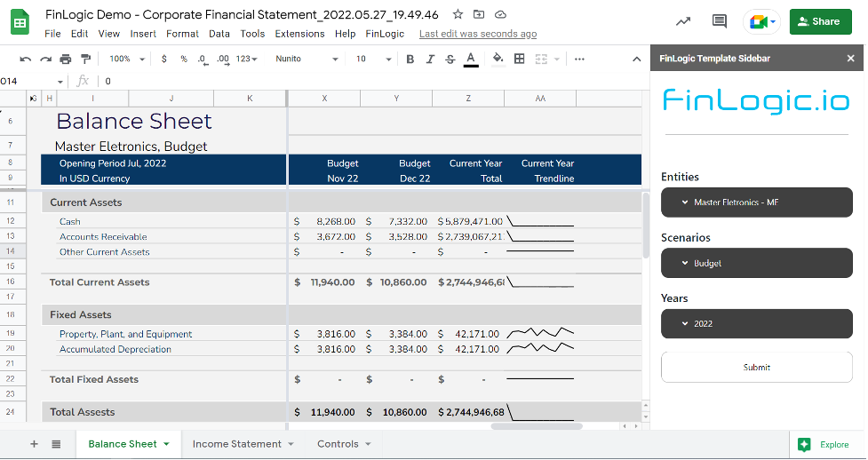
Task: Toggle bold formatting
Action: tap(410, 59)
